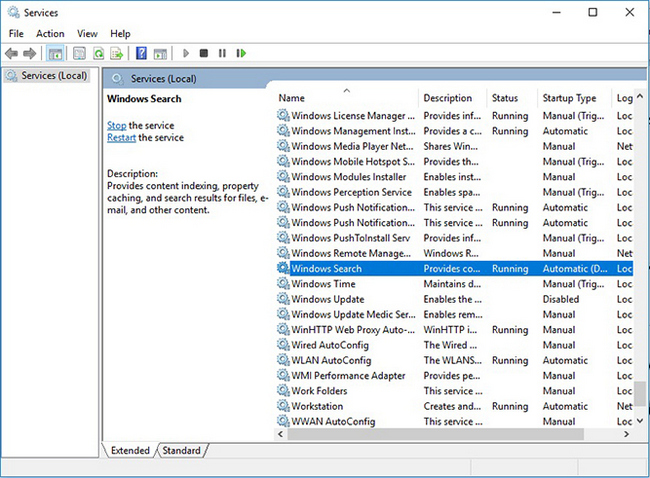
Task: Click gear icon of WMI Performance Adapter row
Action: (x=283, y=375)
